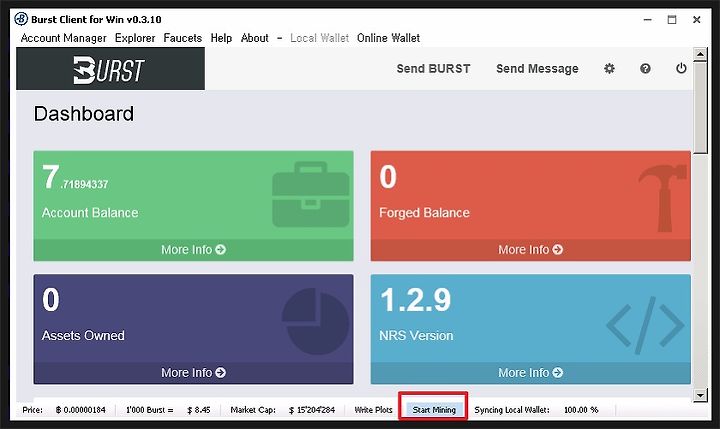Click the hammer icon on Forged Balance card
This screenshot has height=429, width=720.
pyautogui.click(x=663, y=198)
